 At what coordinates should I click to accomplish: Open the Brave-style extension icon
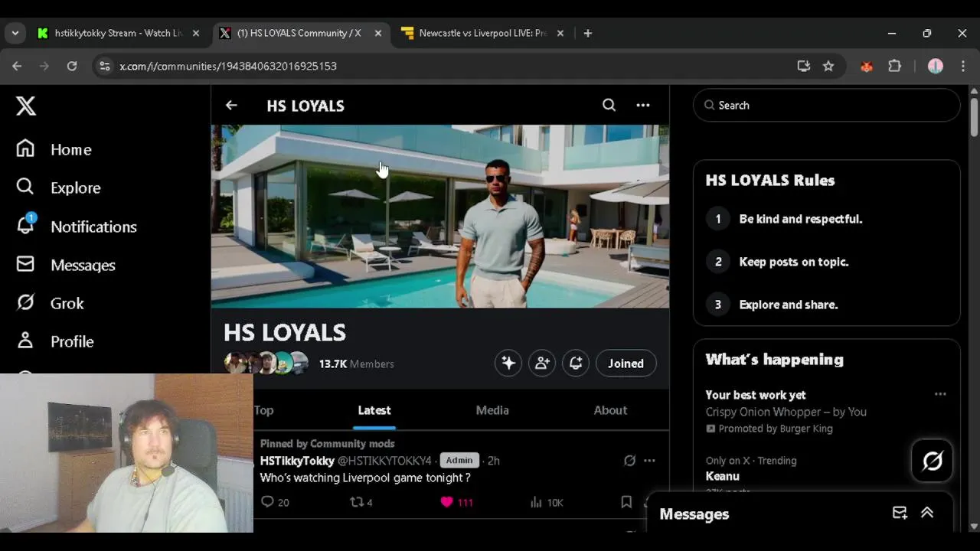tap(867, 67)
